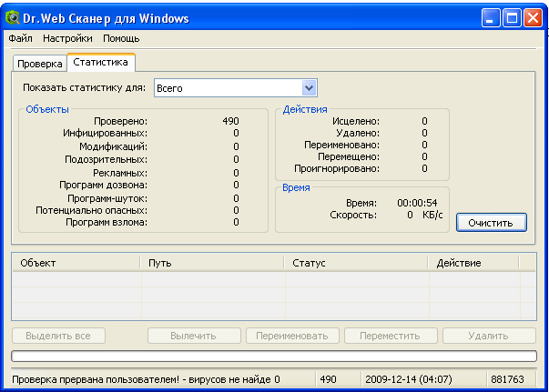The height and width of the screenshot is (392, 549).
Task: Expand the Всего statistics dropdown arrow
Action: click(x=309, y=88)
